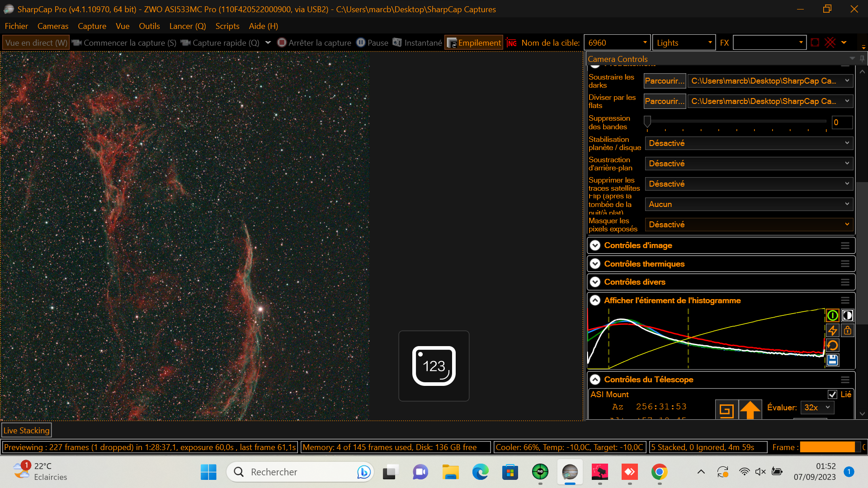This screenshot has height=488, width=868.
Task: Click Arrêter la capture button
Action: pos(314,42)
